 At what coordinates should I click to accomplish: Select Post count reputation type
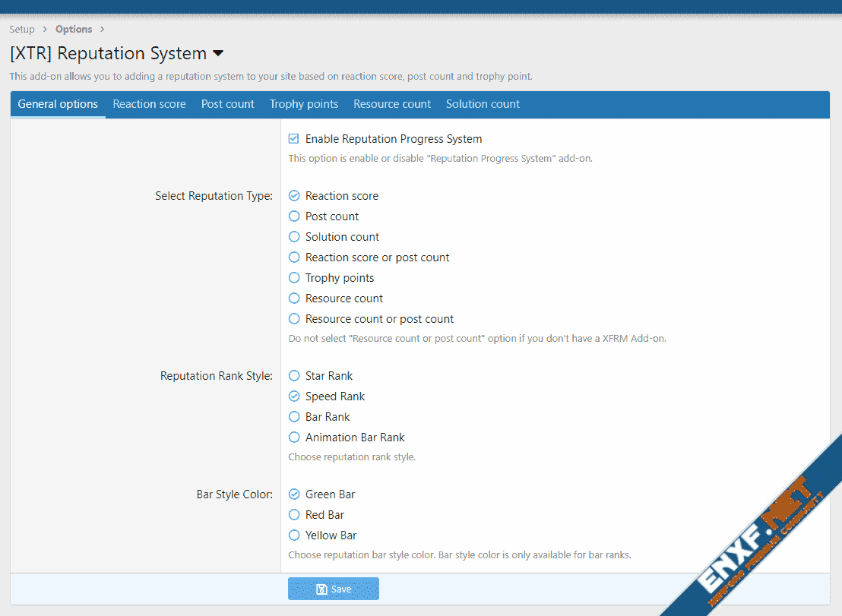[x=294, y=216]
